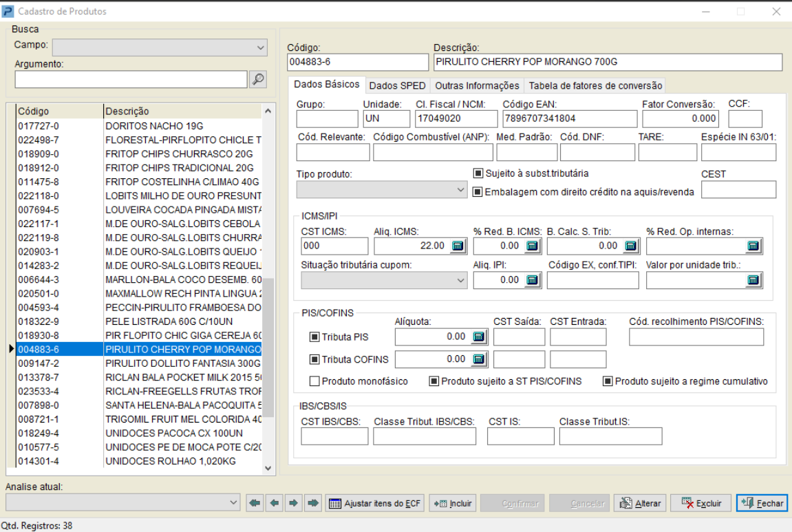
Task: Open the Outras Informações tab
Action: pyautogui.click(x=477, y=85)
